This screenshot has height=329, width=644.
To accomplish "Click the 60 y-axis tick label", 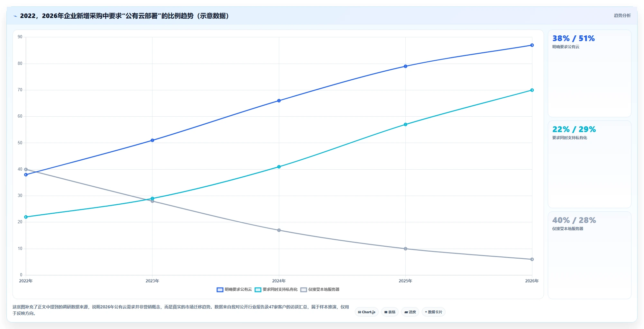I will (x=20, y=116).
